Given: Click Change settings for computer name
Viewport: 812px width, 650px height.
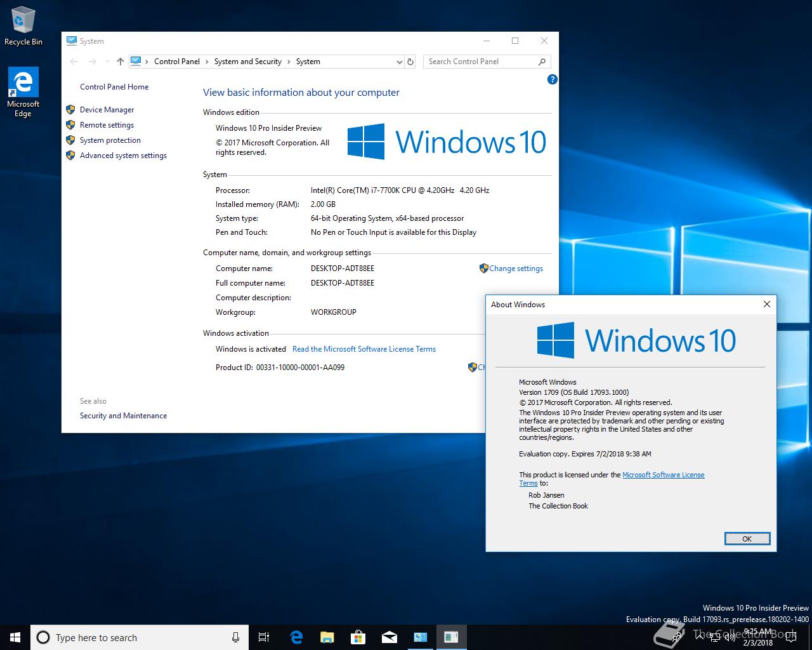Looking at the screenshot, I should pos(516,269).
